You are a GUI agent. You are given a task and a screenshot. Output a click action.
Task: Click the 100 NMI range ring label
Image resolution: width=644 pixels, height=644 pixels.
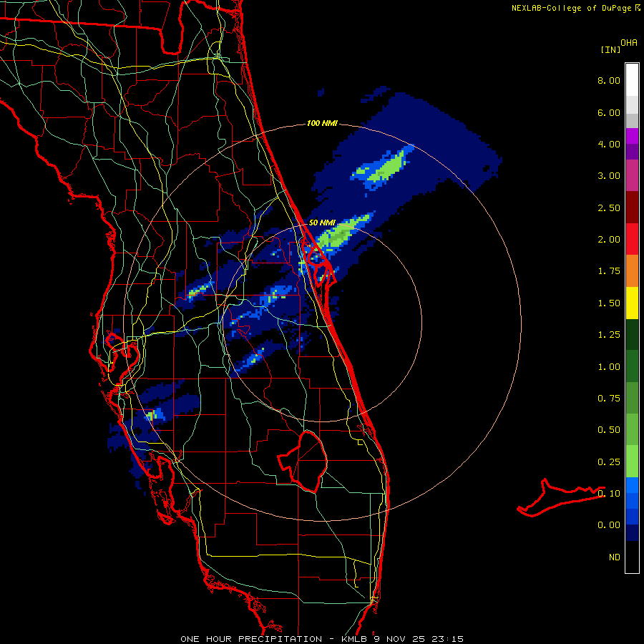pos(322,123)
